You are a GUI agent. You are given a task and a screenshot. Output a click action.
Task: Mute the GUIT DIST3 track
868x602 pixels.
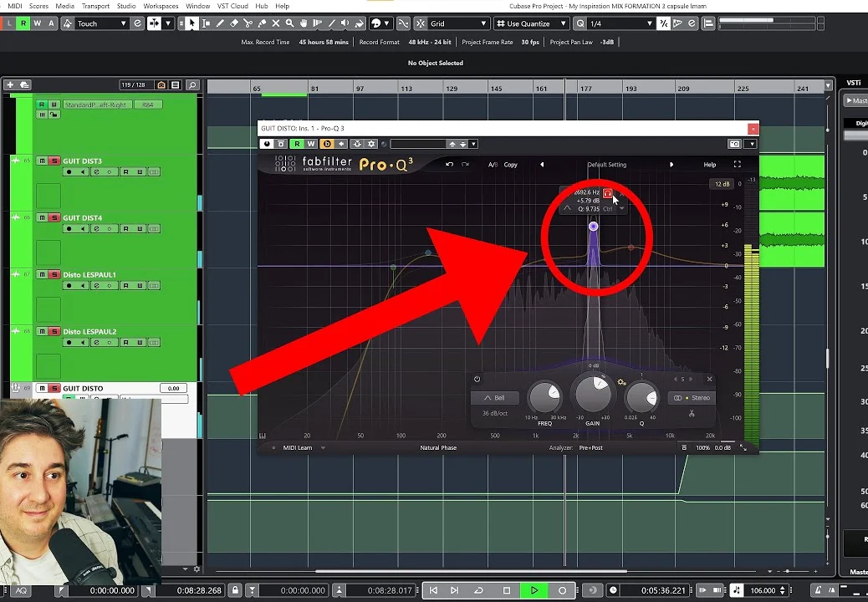coord(42,161)
